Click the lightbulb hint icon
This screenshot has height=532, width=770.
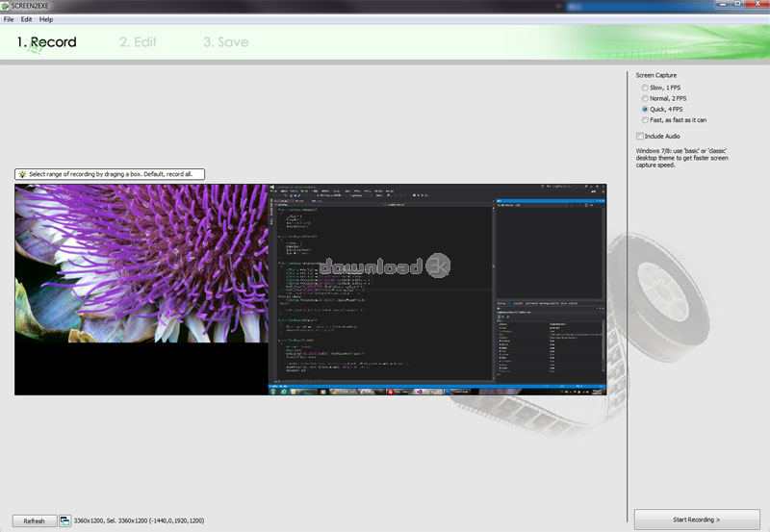21,174
